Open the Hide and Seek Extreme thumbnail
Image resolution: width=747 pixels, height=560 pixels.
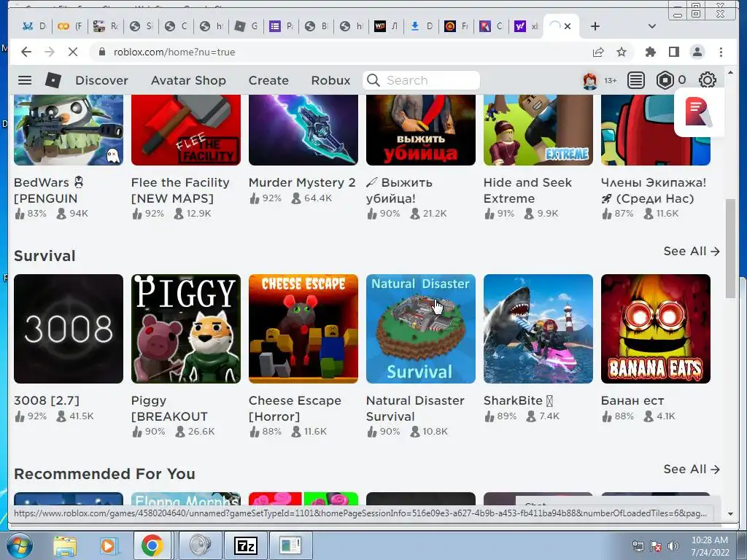pos(538,130)
